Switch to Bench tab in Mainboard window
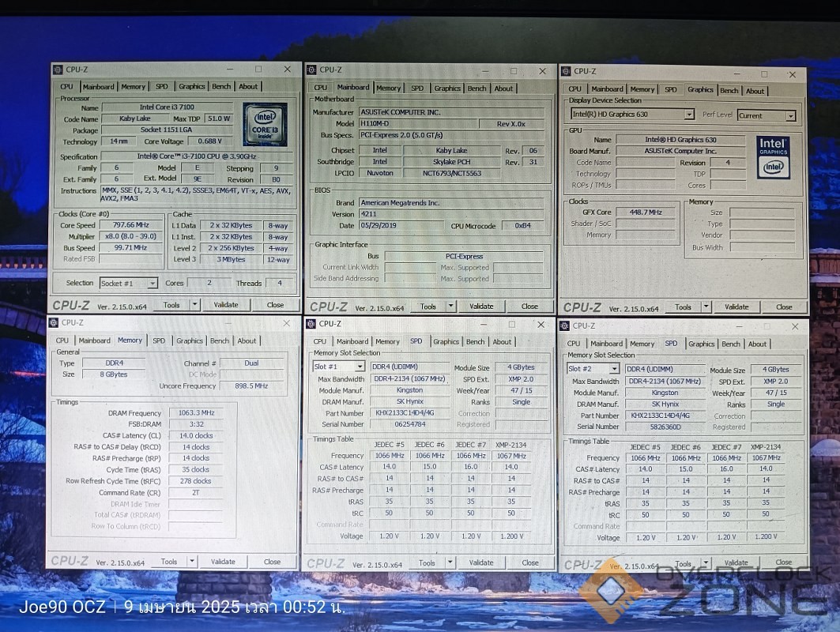 (x=477, y=88)
